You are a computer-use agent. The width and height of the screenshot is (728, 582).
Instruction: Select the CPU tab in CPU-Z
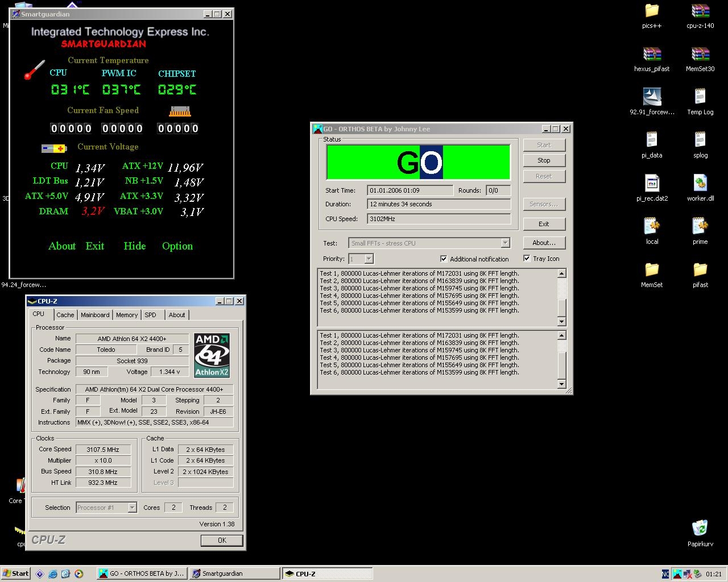[x=39, y=314]
